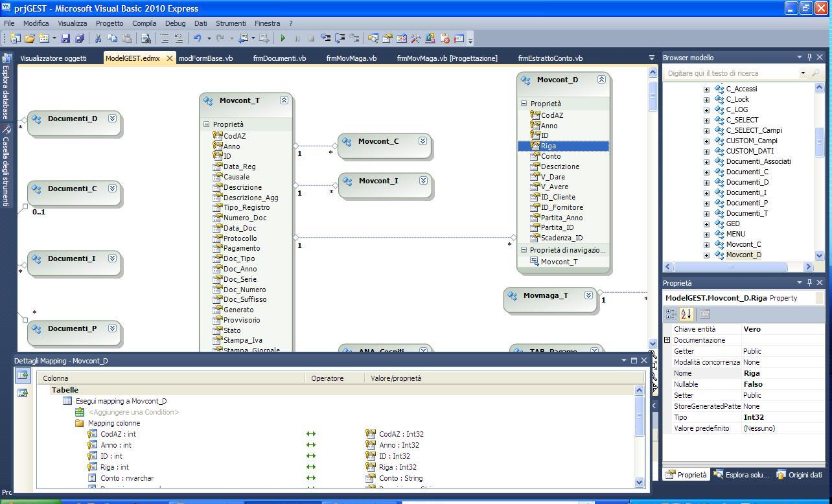Click Property Pages icon in Proprietà panel
Image resolution: width=832 pixels, height=504 pixels.
click(x=705, y=314)
